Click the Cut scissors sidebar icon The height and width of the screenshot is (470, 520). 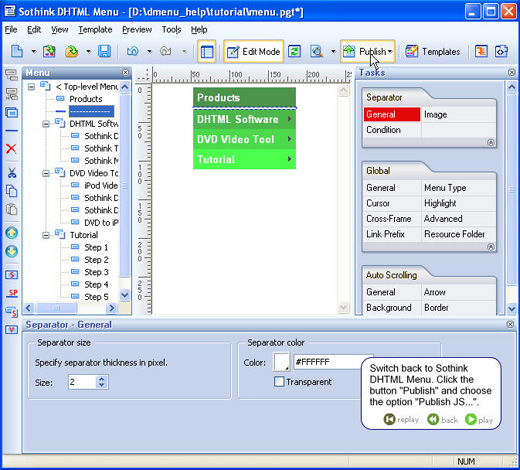pos(12,173)
